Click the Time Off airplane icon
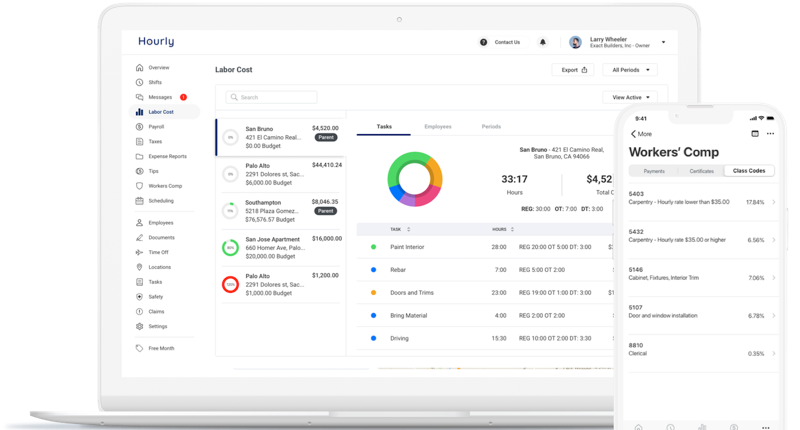Image resolution: width=800 pixels, height=430 pixels. (139, 252)
